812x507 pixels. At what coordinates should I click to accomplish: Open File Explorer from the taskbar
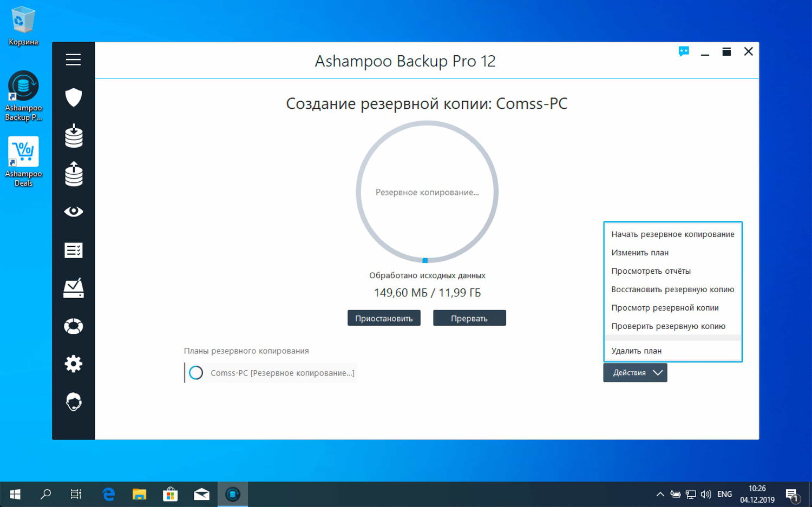[140, 494]
